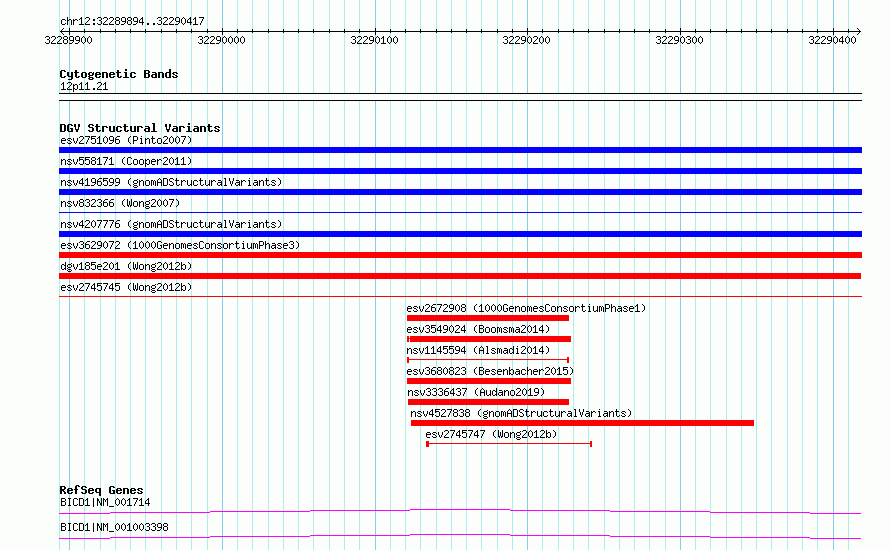The width and height of the screenshot is (890, 550).
Task: Click the red bar under esv3680823
Action: click(x=489, y=381)
